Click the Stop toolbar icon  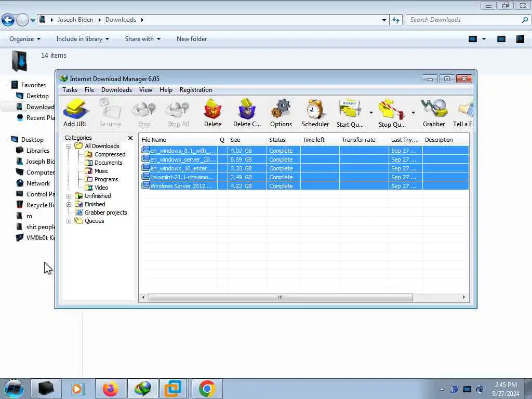click(144, 113)
